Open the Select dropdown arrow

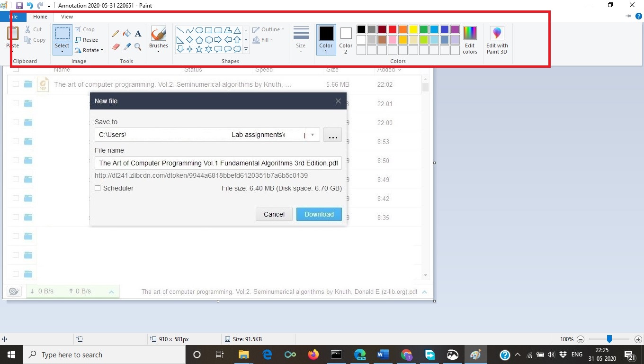coord(62,51)
